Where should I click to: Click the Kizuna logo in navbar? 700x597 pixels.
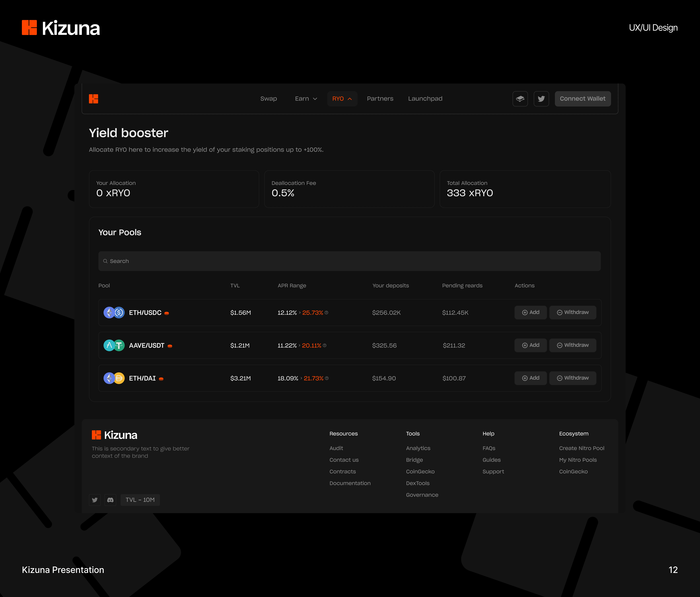[x=94, y=99]
